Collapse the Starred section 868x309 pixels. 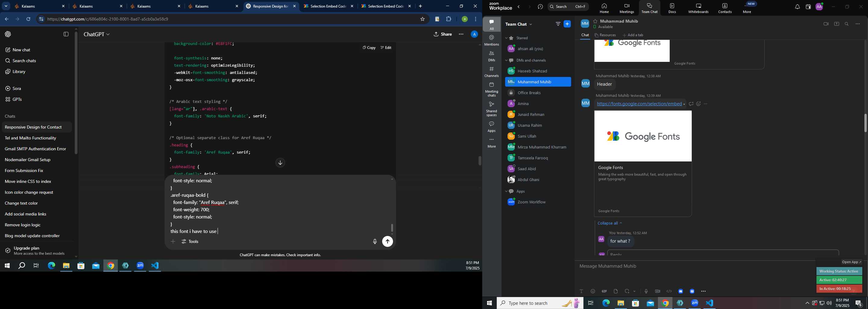pyautogui.click(x=506, y=38)
